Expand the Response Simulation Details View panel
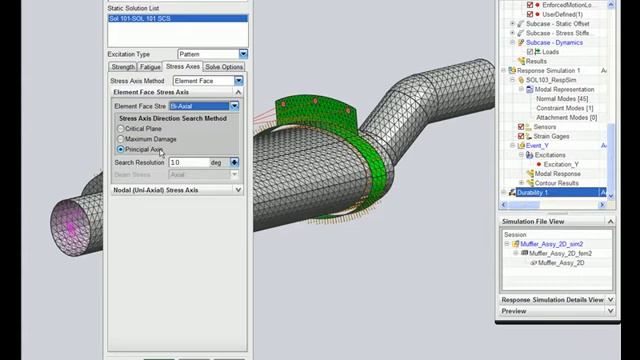Viewport: 640px width, 360px height. [611, 300]
